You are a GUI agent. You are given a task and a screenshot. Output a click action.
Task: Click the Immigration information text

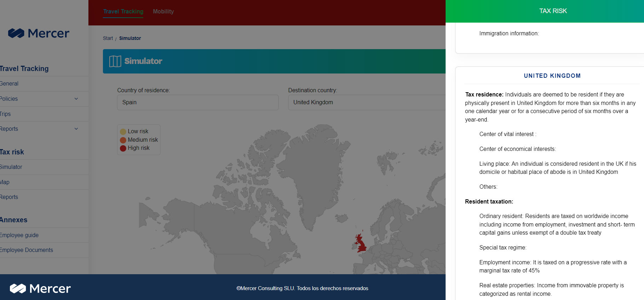[x=509, y=33]
